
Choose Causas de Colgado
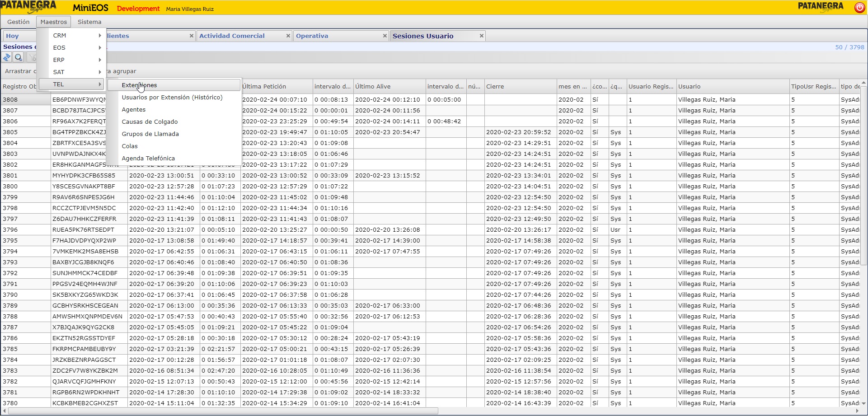click(174, 122)
